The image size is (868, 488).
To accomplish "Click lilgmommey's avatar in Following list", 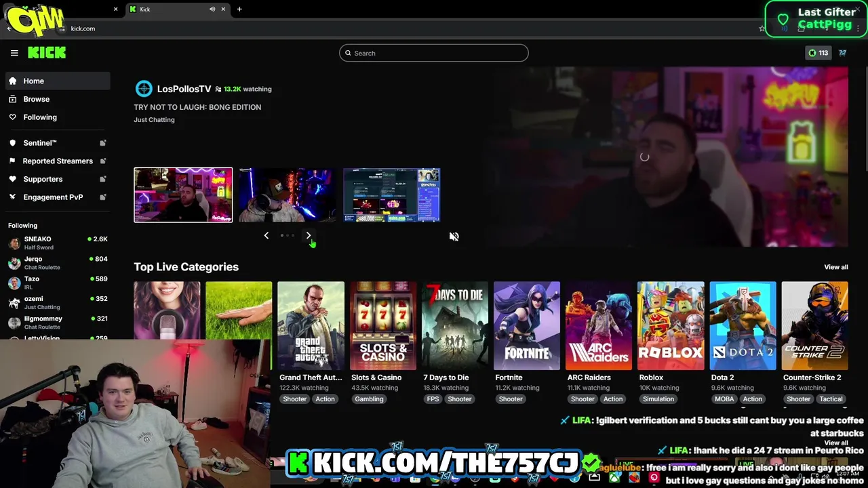I will tap(14, 323).
